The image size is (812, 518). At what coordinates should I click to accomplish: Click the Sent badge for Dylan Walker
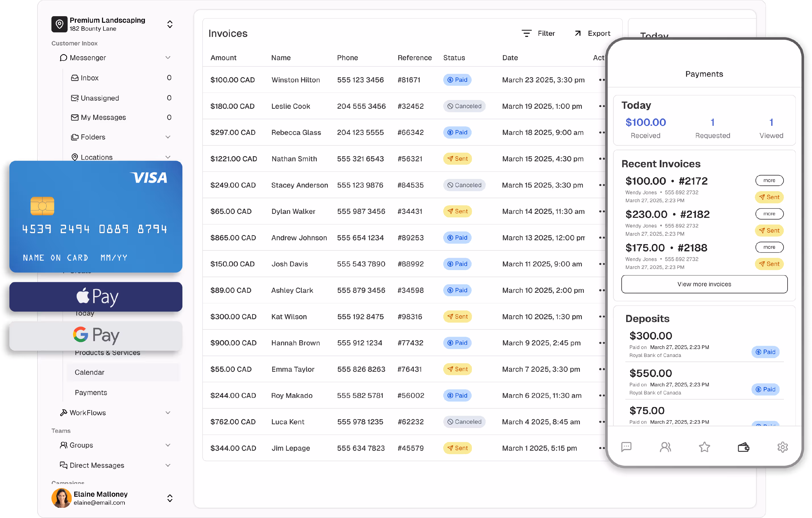[457, 211]
